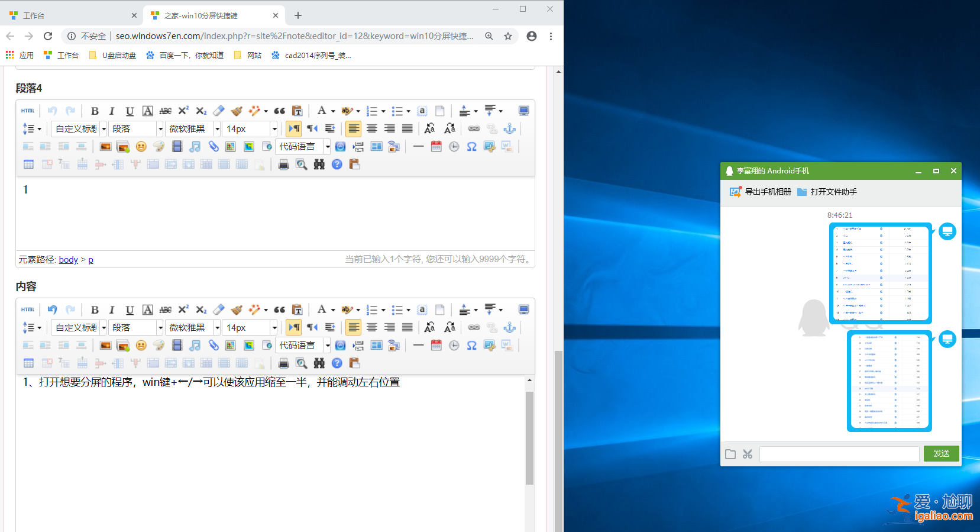Viewport: 980px width, 532px height.
Task: Switch to the 工作台 browser tab
Action: (x=71, y=15)
